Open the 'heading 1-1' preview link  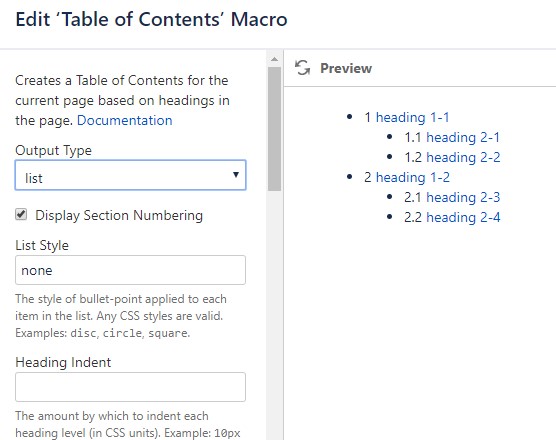click(x=412, y=117)
